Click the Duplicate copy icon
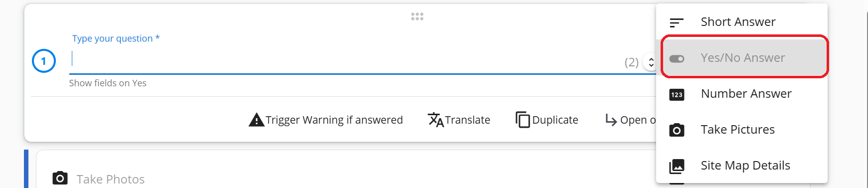 pyautogui.click(x=522, y=120)
